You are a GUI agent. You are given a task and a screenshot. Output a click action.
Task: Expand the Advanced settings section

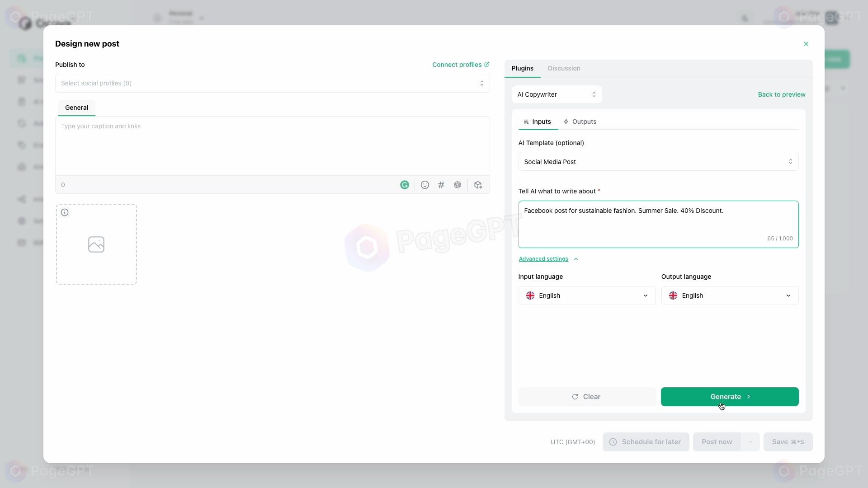pyautogui.click(x=543, y=258)
